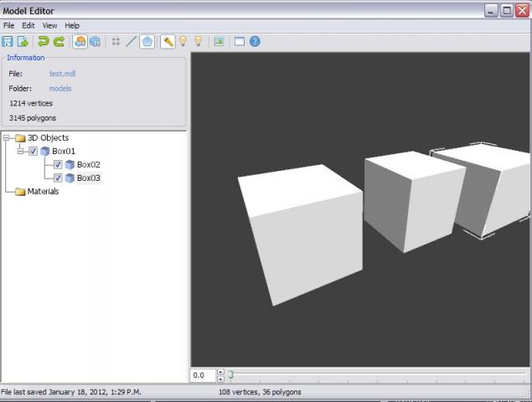
Task: Click the Save floppy disk icon
Action: click(x=8, y=41)
